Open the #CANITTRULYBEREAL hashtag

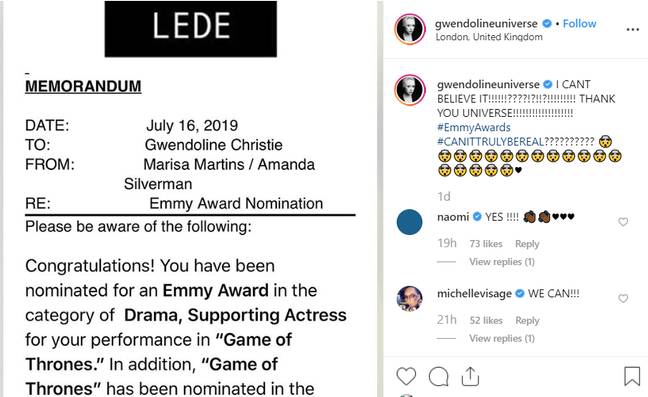tap(491, 142)
